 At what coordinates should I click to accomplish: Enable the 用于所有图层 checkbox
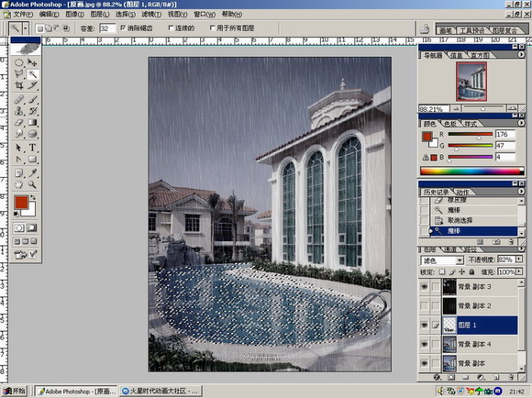(x=213, y=28)
